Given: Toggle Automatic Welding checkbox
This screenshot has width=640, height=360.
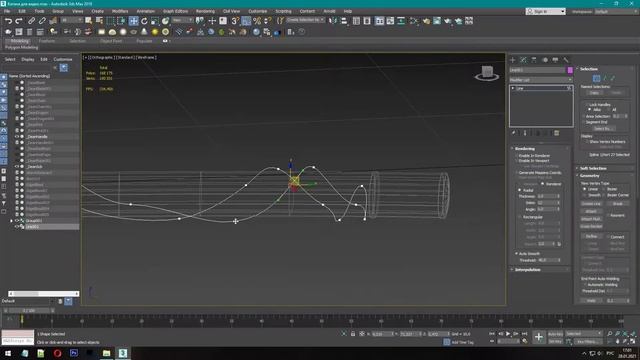Looking at the screenshot, I should (x=585, y=285).
